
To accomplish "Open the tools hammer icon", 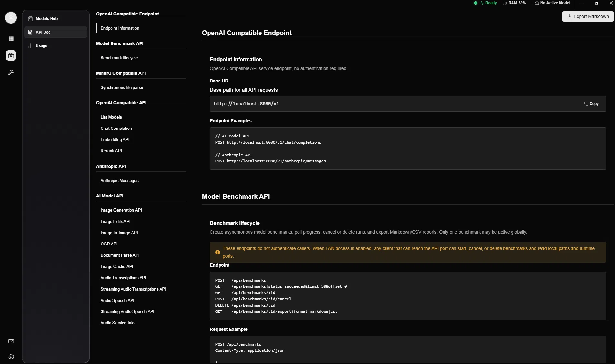I will (11, 72).
